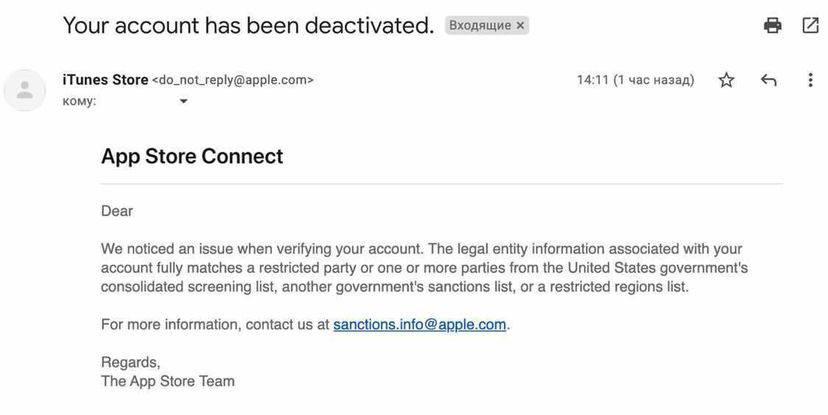Click the iTunes Store sender name
Image resolution: width=828 pixels, height=415 pixels.
click(x=105, y=80)
